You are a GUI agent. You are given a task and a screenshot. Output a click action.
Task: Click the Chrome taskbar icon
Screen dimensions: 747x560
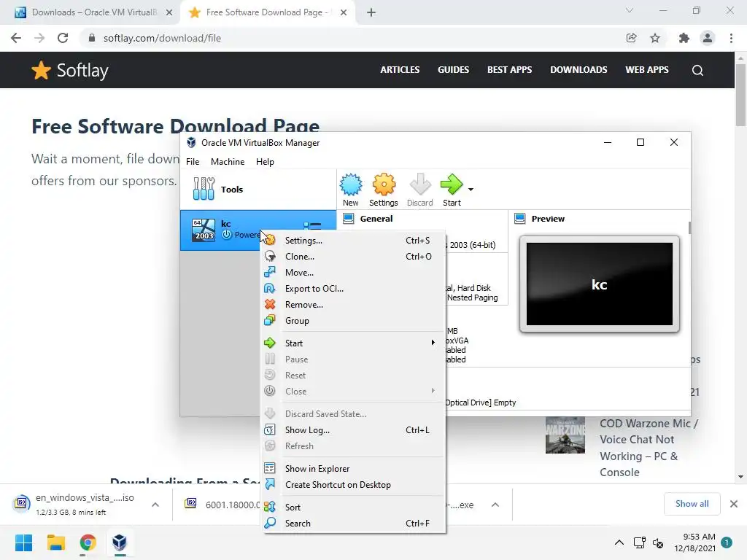pos(88,542)
